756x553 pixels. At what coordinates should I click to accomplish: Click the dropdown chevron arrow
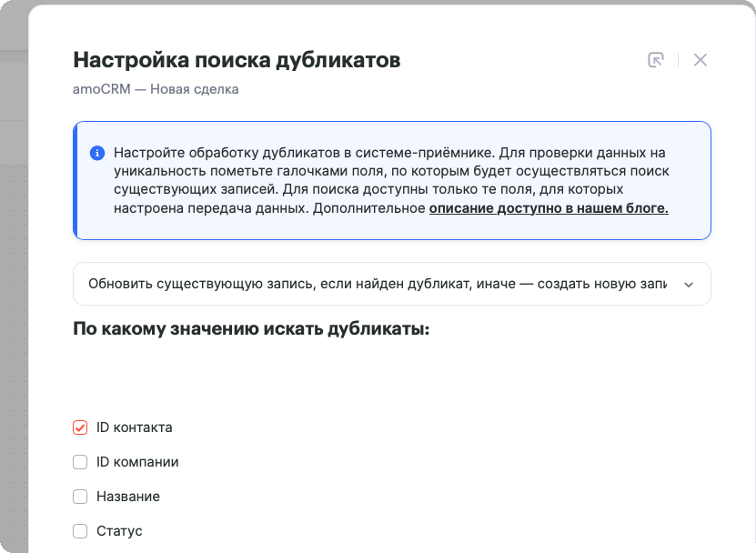(689, 285)
